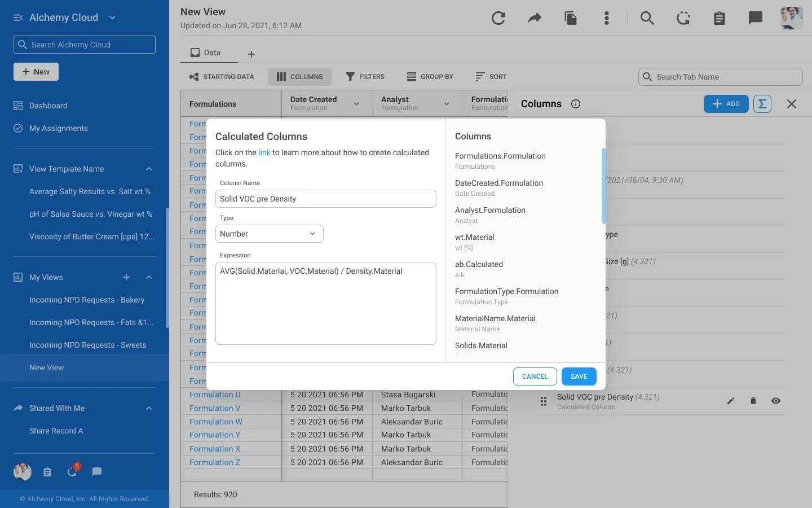Open the Type dropdown showing Number
Screen dimensions: 812x508
[x=269, y=234]
